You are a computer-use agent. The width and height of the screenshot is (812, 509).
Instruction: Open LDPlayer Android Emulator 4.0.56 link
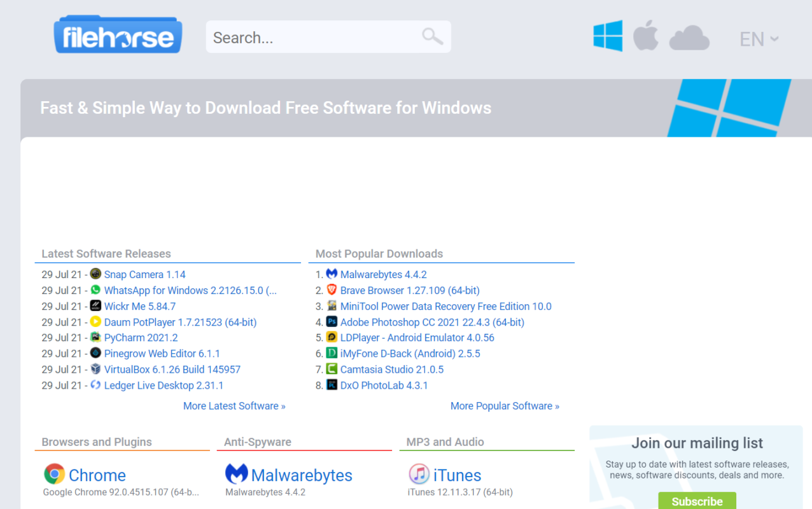417,338
